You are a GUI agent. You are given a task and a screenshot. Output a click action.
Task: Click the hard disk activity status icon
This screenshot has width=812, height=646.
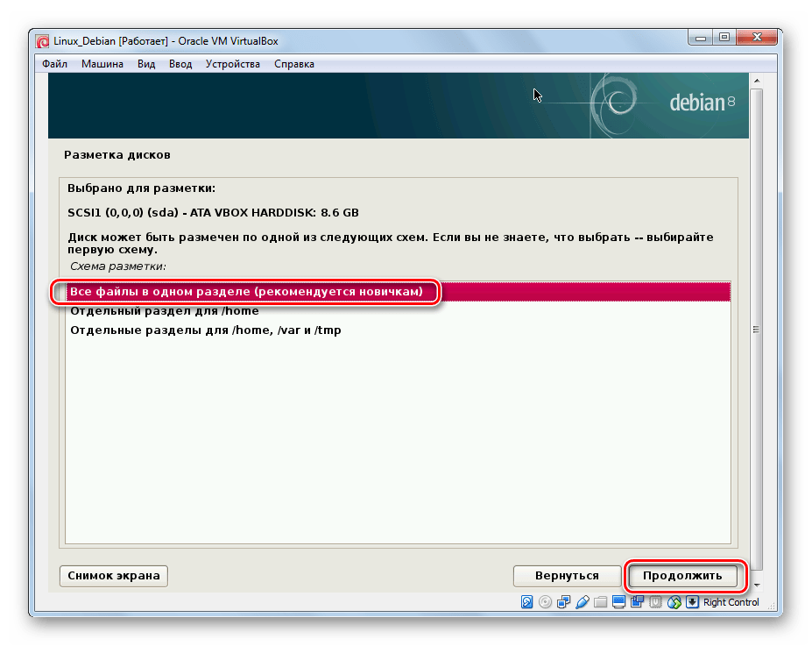pos(526,602)
